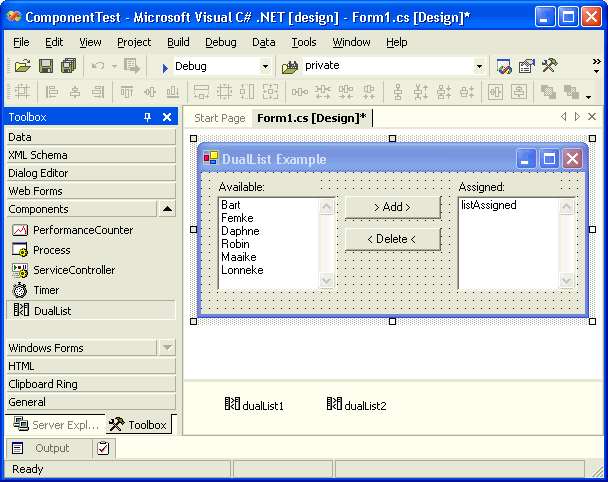Click the Center Vertically layout icon
This screenshot has height=482, width=608.
point(518,92)
